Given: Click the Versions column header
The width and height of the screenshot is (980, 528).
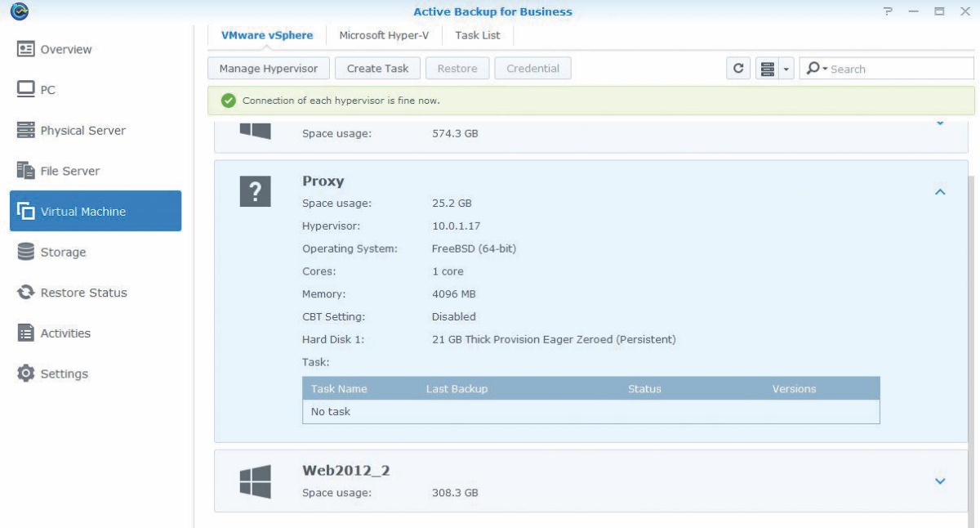Looking at the screenshot, I should tap(794, 388).
